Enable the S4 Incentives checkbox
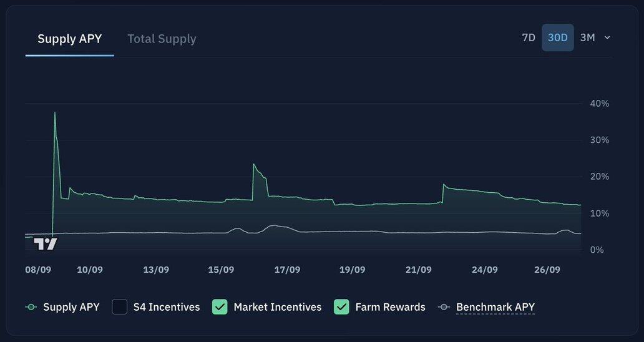 pyautogui.click(x=120, y=307)
